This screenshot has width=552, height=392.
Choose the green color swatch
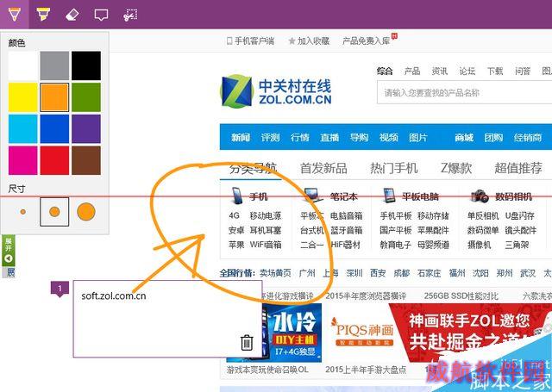tap(86, 97)
